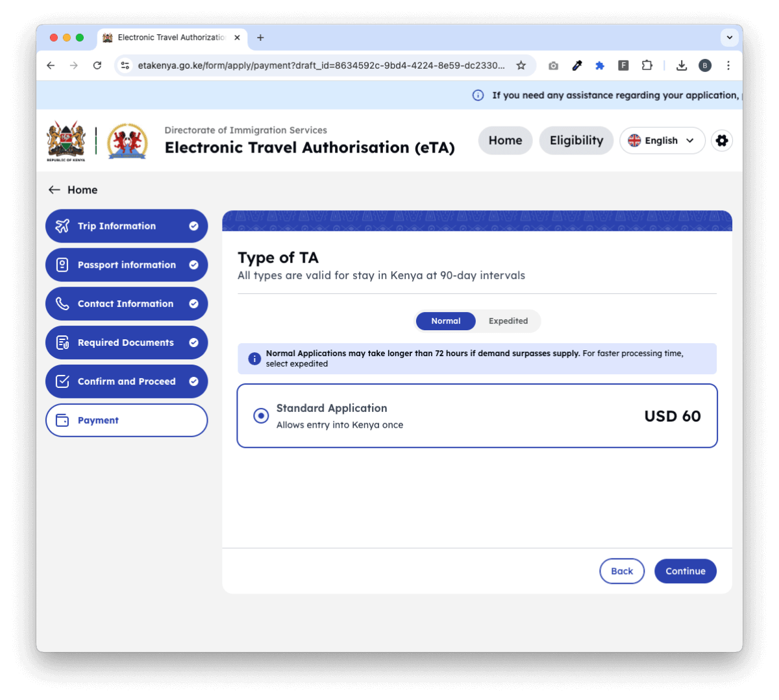Viewport: 779px width, 700px height.
Task: Select the Normal processing option
Action: click(x=446, y=321)
